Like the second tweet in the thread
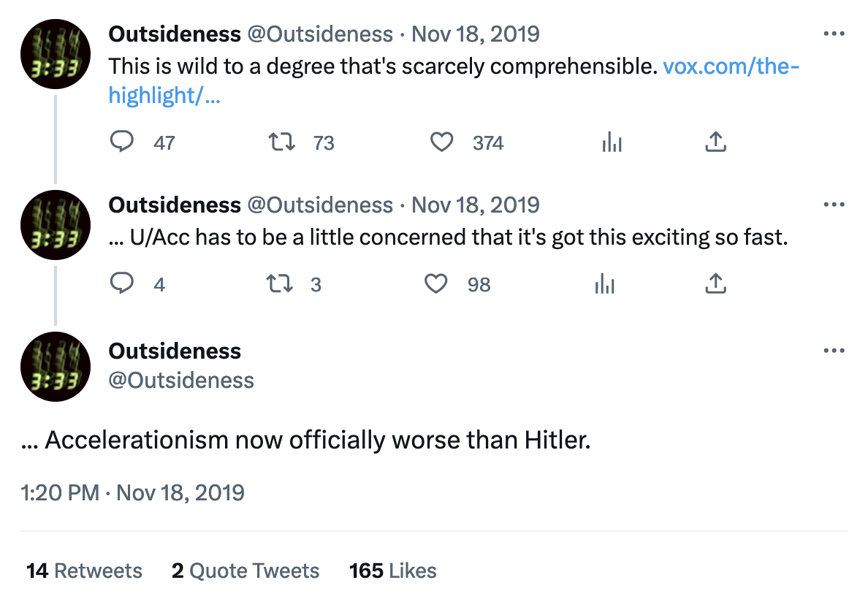 (435, 283)
